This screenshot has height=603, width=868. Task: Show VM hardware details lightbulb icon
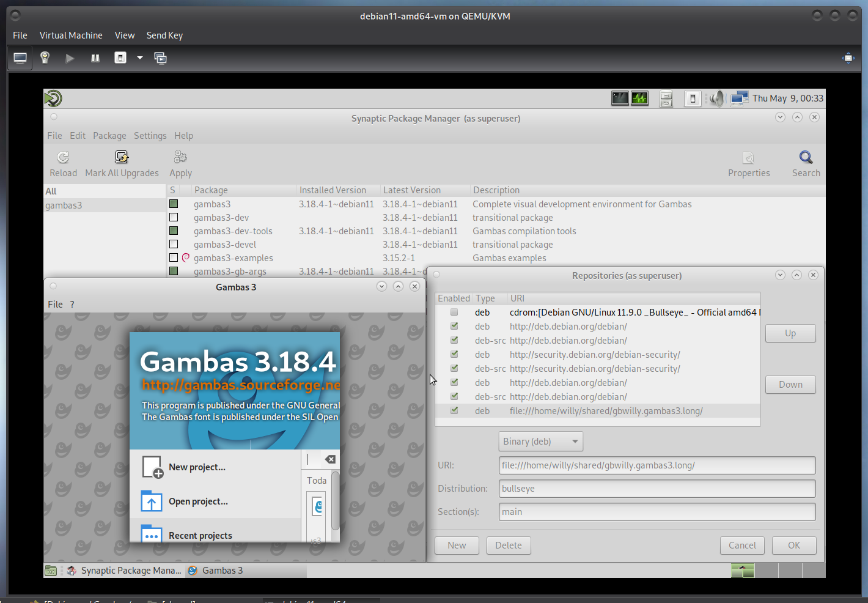45,58
